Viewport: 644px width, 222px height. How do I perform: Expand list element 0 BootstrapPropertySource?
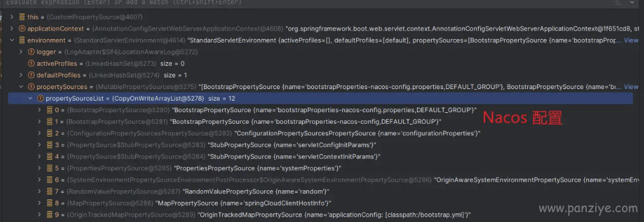click(40, 110)
